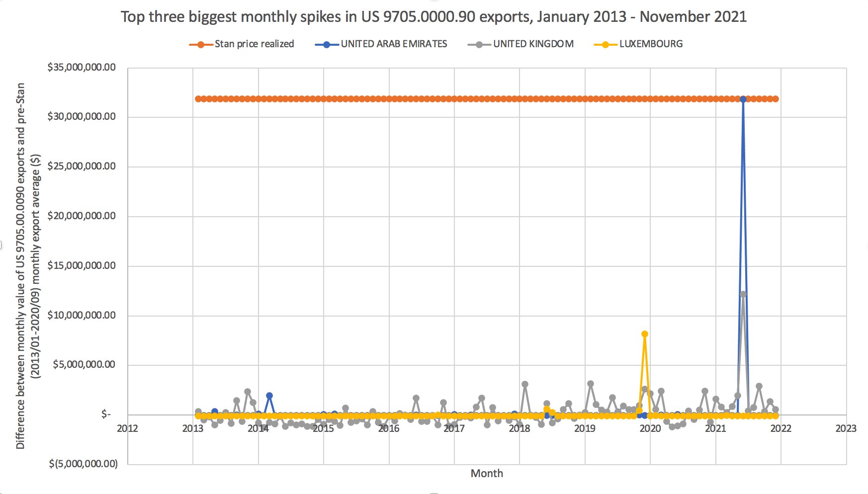
Task: Click the 2017 label on the horizontal axis
Action: coord(454,427)
